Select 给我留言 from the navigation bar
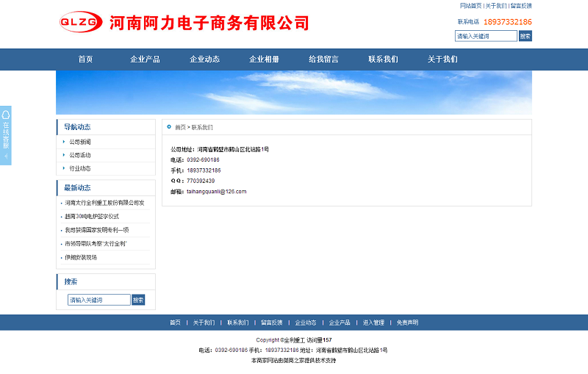This screenshot has width=588, height=374. click(323, 60)
